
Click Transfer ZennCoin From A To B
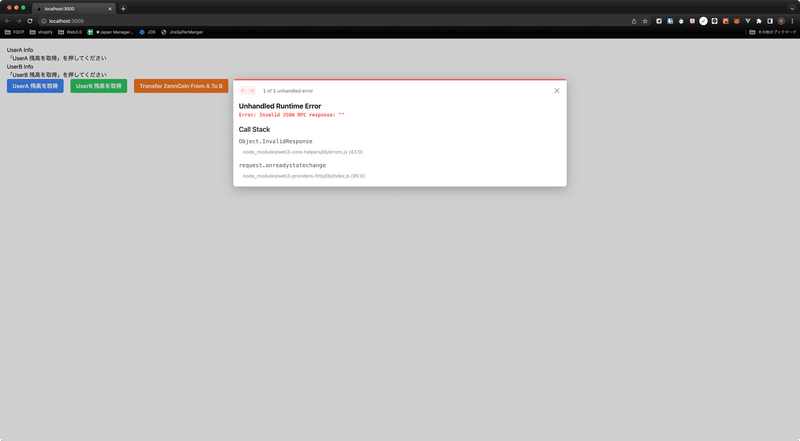tap(181, 86)
